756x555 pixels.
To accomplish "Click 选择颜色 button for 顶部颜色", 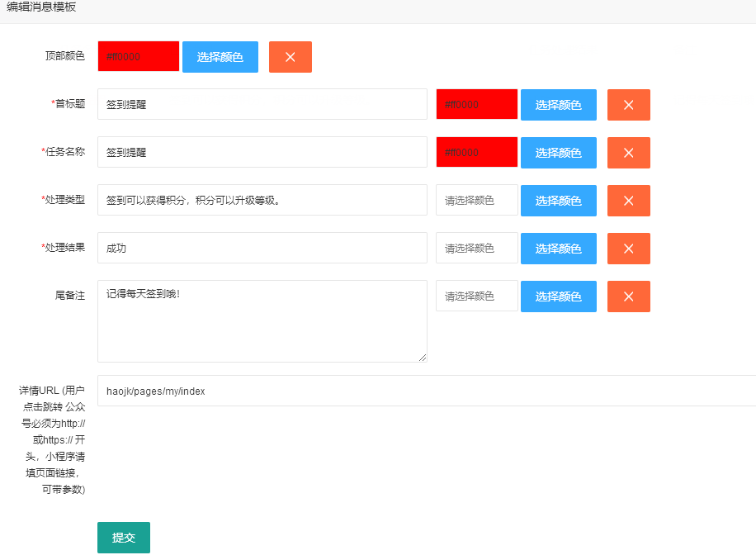I will pos(220,57).
